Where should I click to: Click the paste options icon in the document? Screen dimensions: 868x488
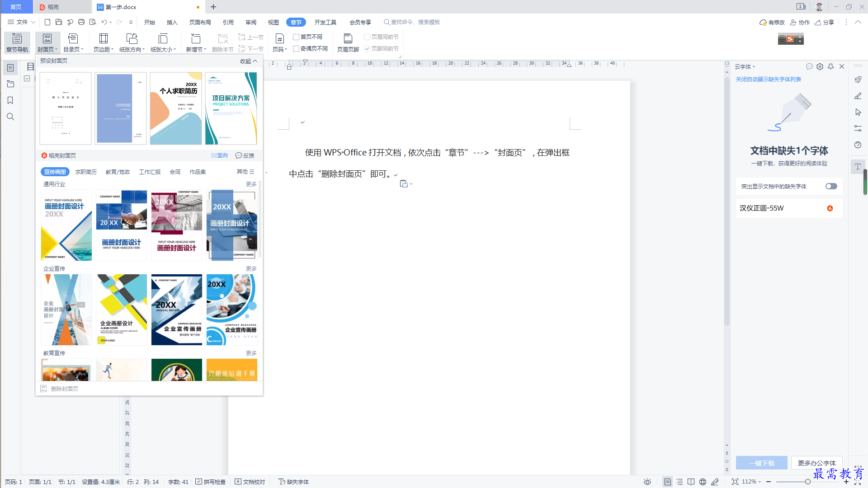click(404, 183)
